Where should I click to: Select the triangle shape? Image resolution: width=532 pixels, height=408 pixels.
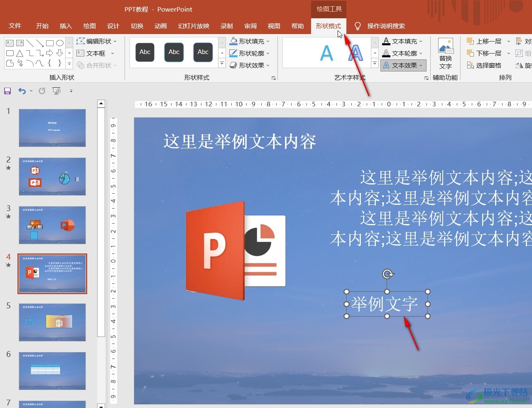tap(20, 53)
